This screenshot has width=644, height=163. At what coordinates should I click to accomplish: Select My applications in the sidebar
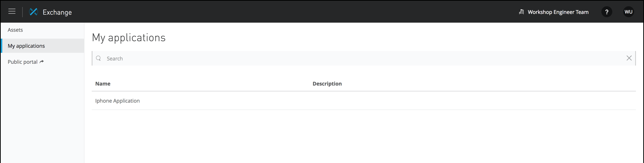click(43, 46)
